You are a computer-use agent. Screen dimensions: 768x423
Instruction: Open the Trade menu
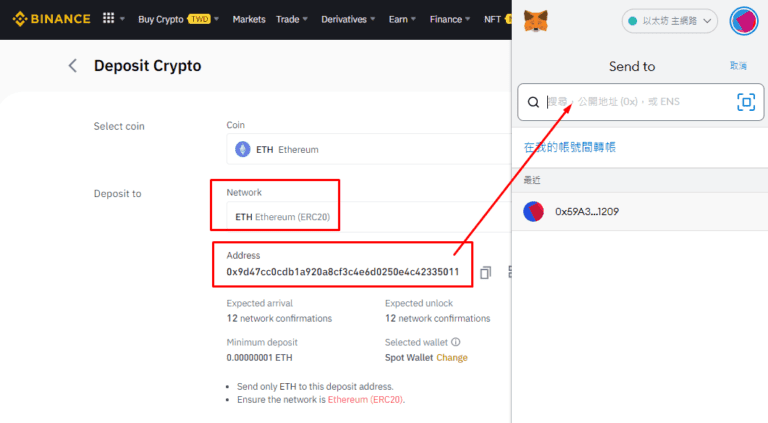point(292,19)
